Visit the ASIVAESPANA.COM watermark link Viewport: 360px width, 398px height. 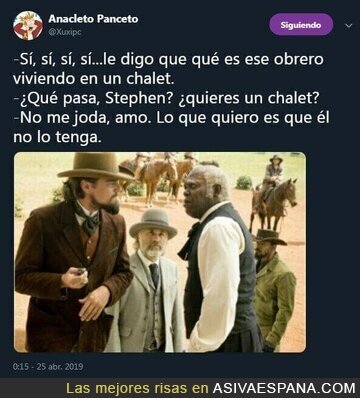click(284, 388)
